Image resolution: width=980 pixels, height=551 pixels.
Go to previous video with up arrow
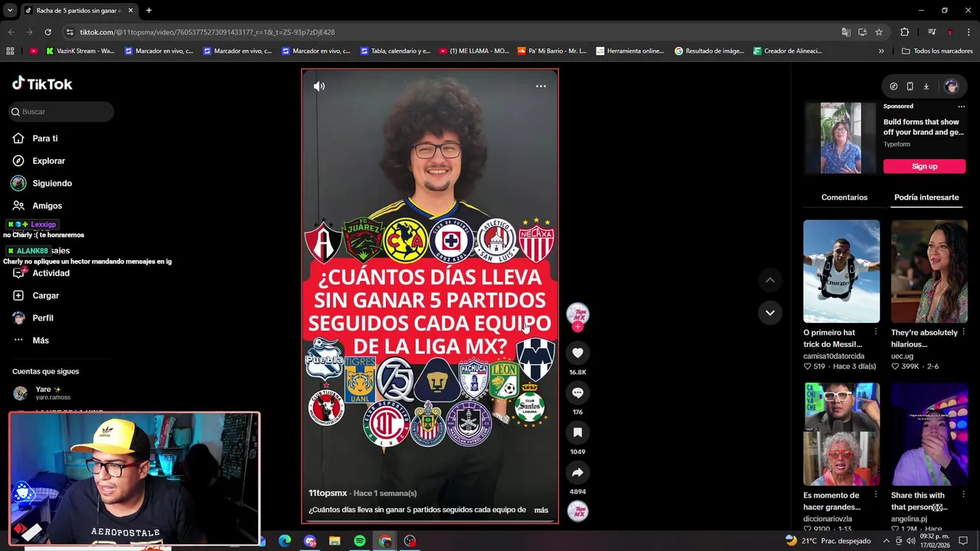coord(769,280)
